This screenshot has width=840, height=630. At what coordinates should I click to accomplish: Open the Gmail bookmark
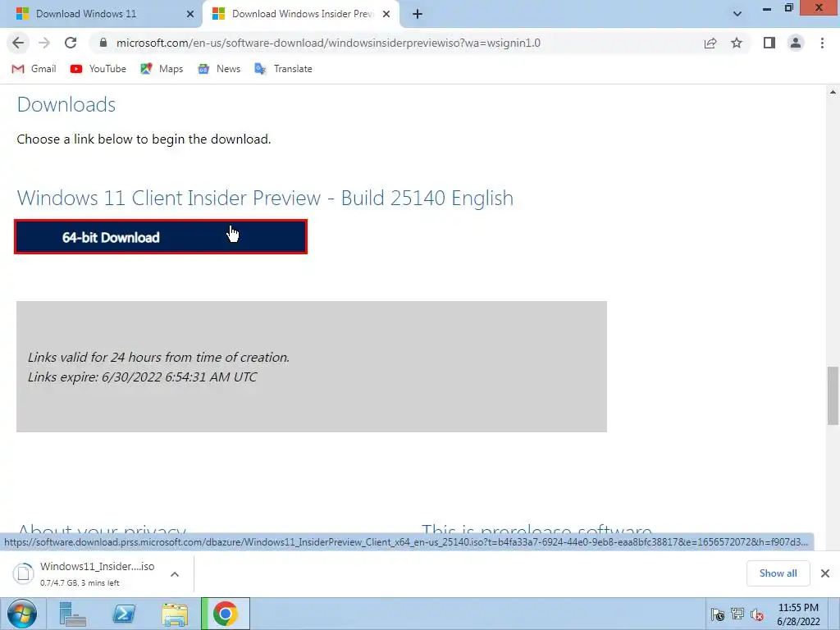34,69
